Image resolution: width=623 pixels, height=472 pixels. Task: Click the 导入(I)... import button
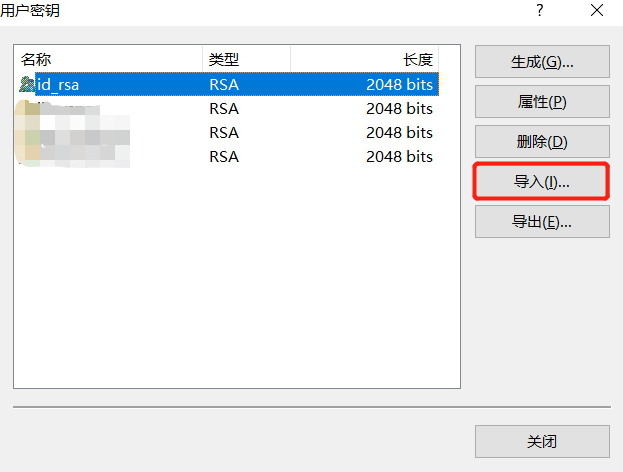(x=542, y=182)
